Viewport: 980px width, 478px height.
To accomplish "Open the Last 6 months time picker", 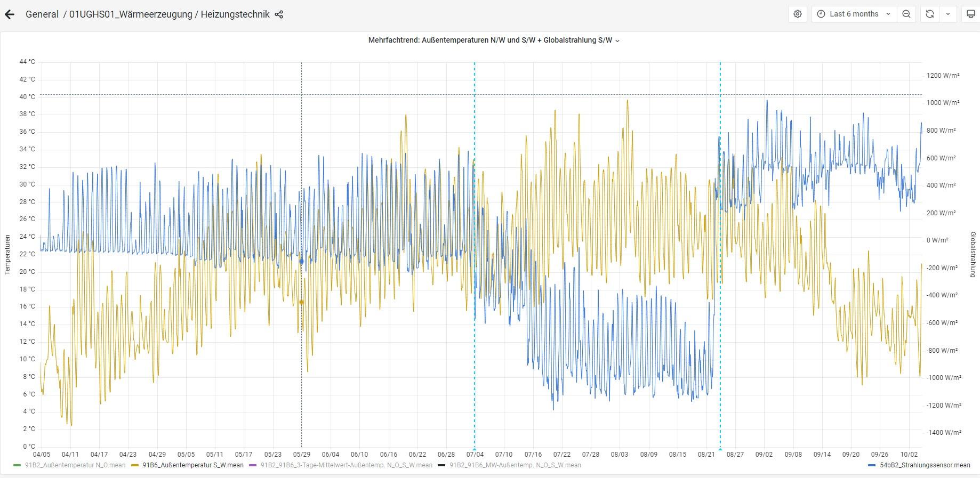I will click(x=854, y=14).
